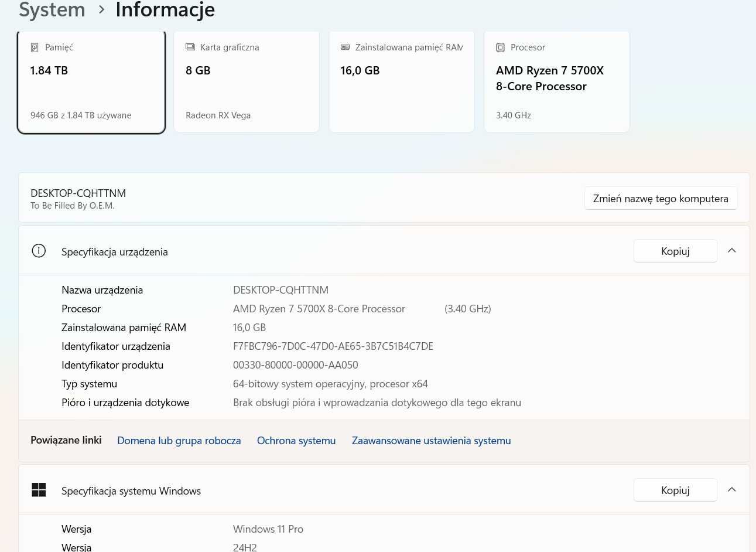
Task: Click Zmień nazwę tego komputera button
Action: point(661,199)
